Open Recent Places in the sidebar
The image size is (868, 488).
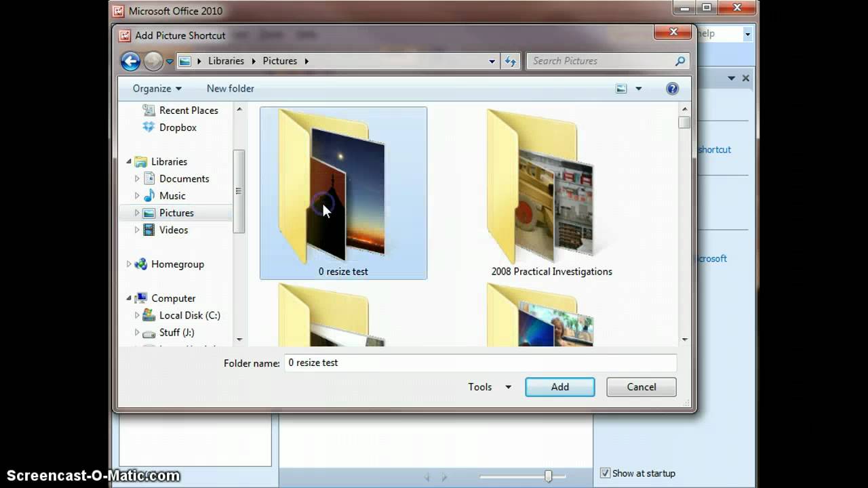189,110
